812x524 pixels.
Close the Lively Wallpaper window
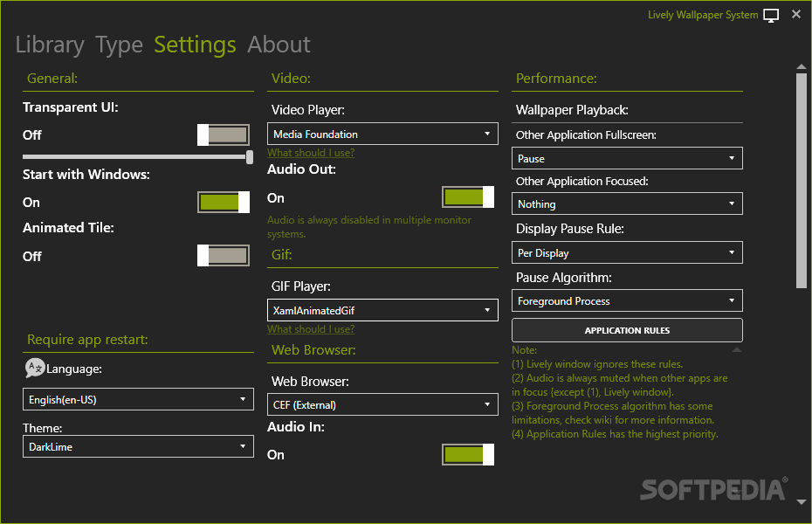(x=796, y=15)
